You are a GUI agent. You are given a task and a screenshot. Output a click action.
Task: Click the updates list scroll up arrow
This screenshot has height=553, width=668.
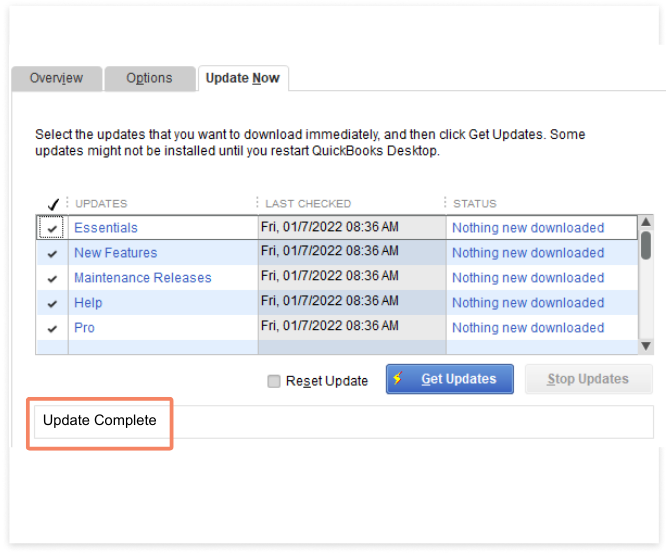[646, 222]
